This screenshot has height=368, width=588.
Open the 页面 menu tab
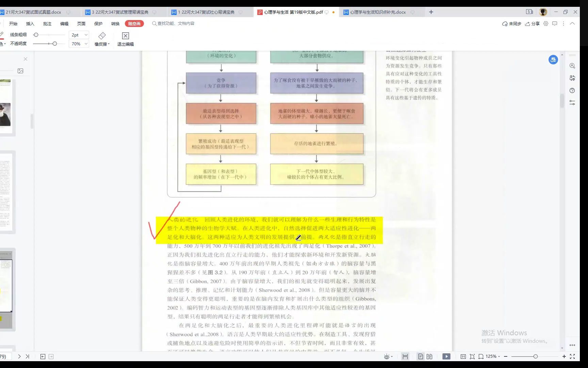pos(81,24)
